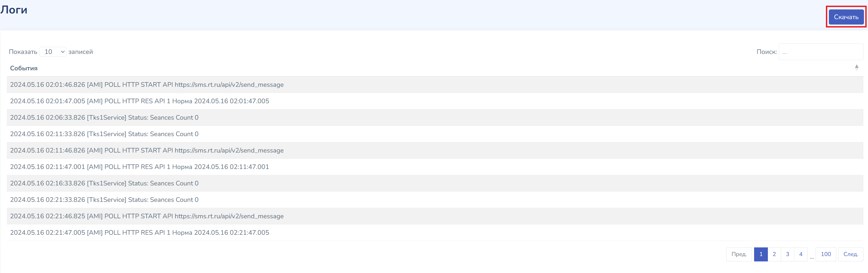This screenshot has height=273, width=868.
Task: Select the 02:01:47.005 POLL HTTP RES row
Action: tap(435, 101)
